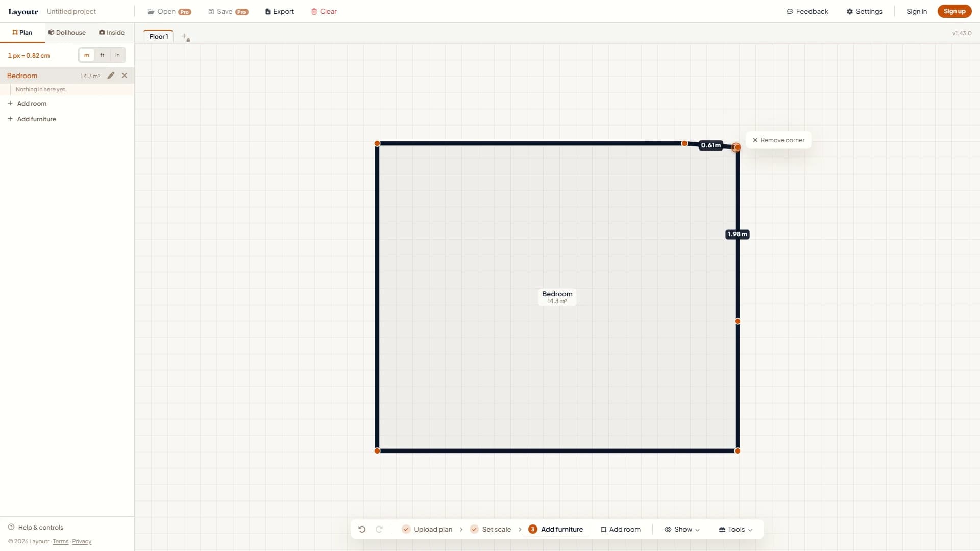Click the 1.98 m wall length label
980x551 pixels.
tap(737, 234)
